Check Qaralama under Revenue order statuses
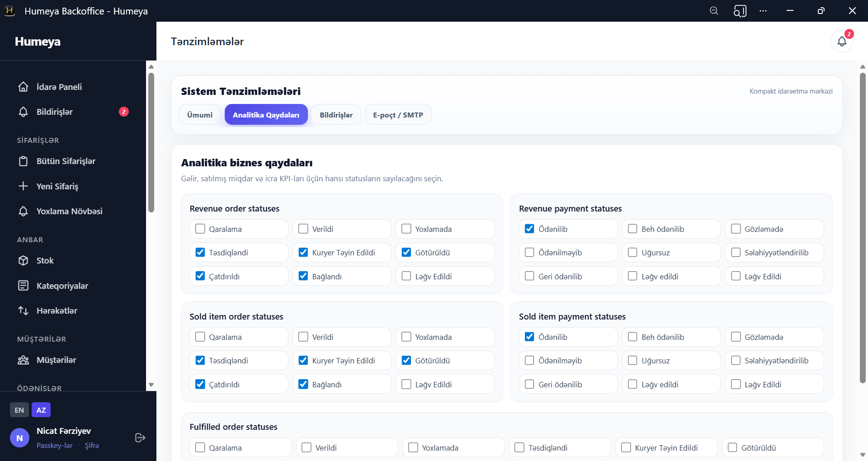 click(200, 229)
